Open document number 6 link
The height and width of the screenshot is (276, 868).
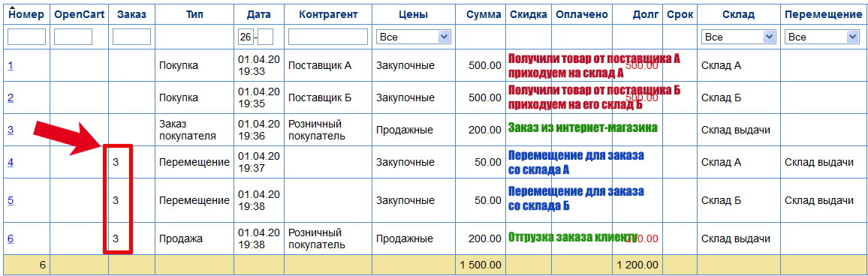11,239
